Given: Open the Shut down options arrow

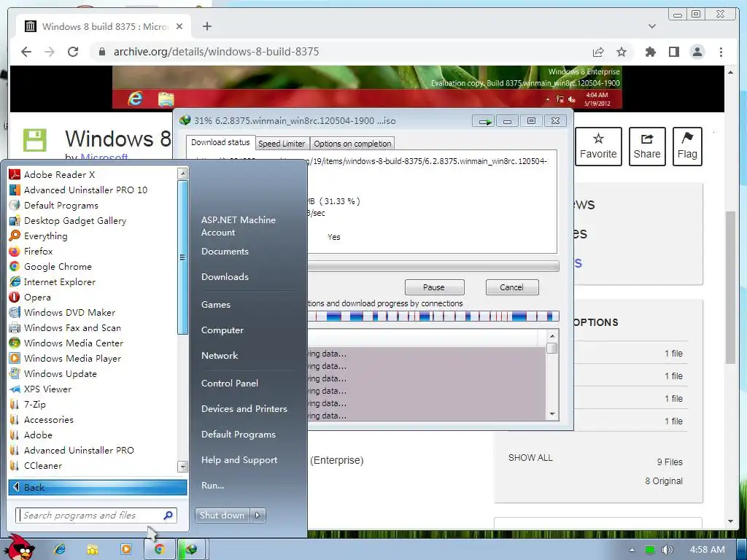Looking at the screenshot, I should click(258, 515).
